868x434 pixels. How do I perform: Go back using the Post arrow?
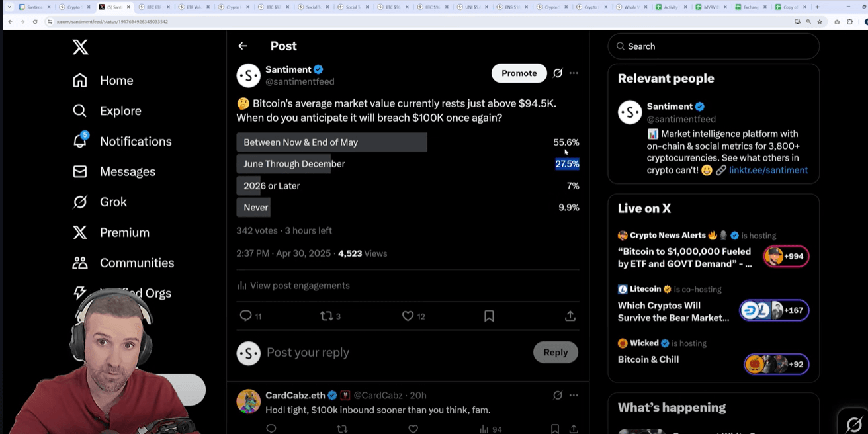[243, 46]
